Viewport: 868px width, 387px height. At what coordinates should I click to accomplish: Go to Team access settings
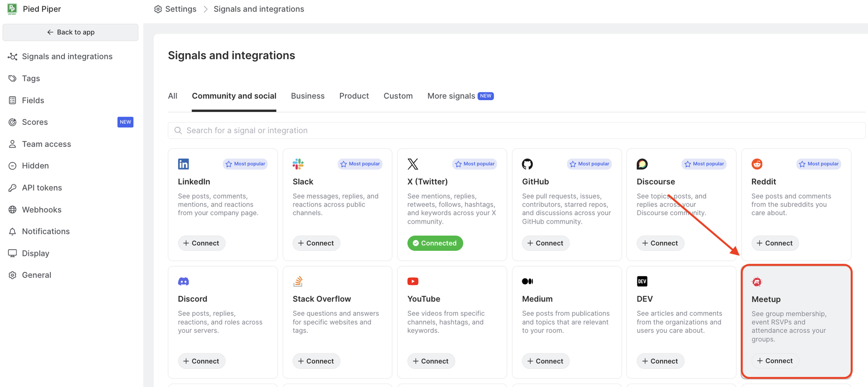[47, 144]
